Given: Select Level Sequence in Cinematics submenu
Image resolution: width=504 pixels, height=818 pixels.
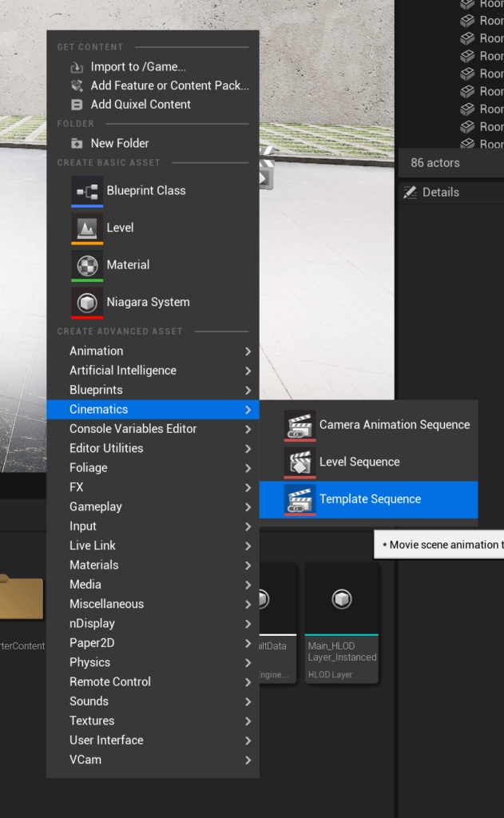Looking at the screenshot, I should point(369,463).
